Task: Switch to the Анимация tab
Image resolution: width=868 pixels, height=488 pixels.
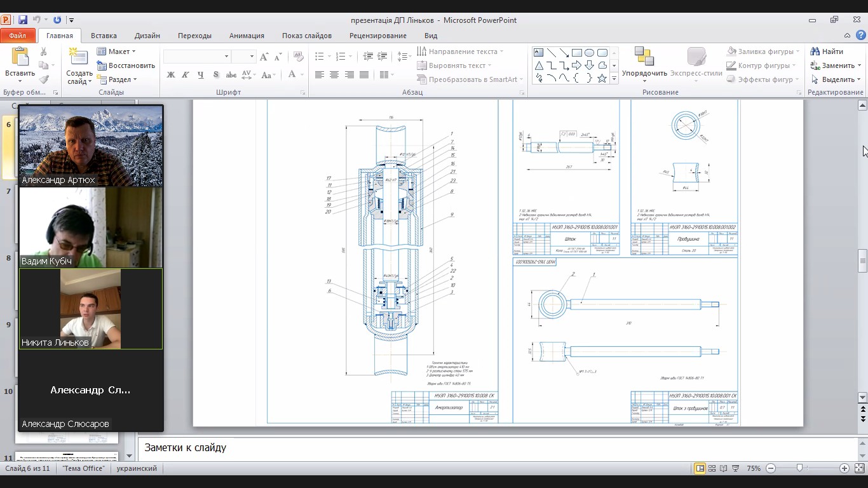Action: (x=247, y=36)
